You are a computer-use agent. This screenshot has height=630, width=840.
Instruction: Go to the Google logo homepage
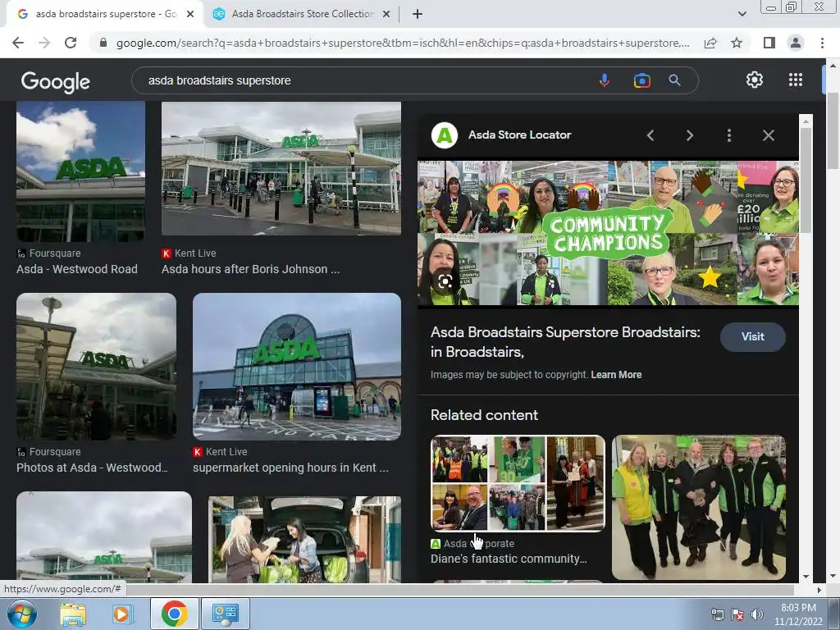pos(56,81)
